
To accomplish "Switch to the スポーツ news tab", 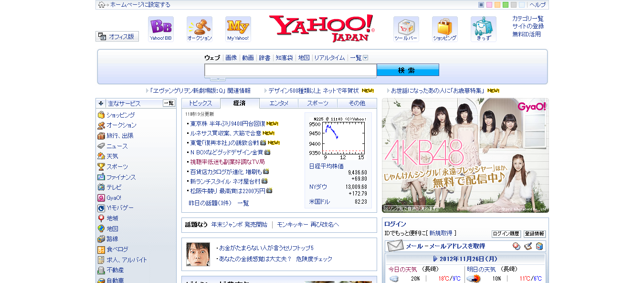I will (317, 103).
